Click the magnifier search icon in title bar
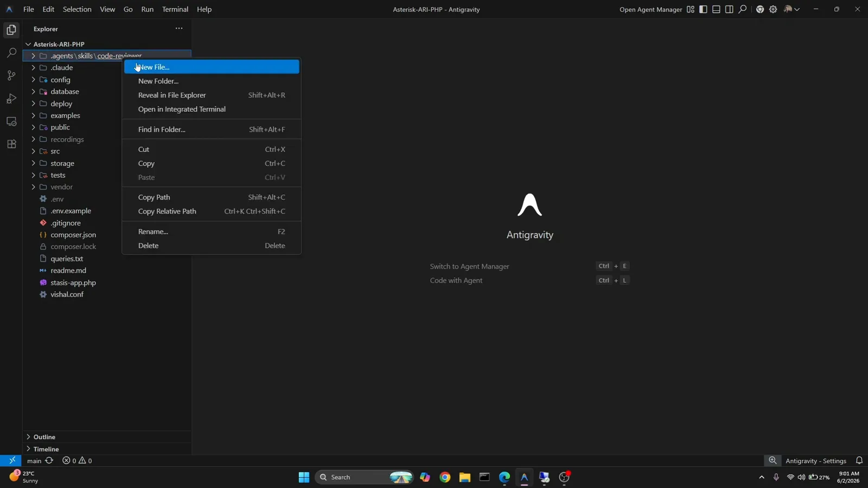Screen dimensions: 868x488 point(743,9)
